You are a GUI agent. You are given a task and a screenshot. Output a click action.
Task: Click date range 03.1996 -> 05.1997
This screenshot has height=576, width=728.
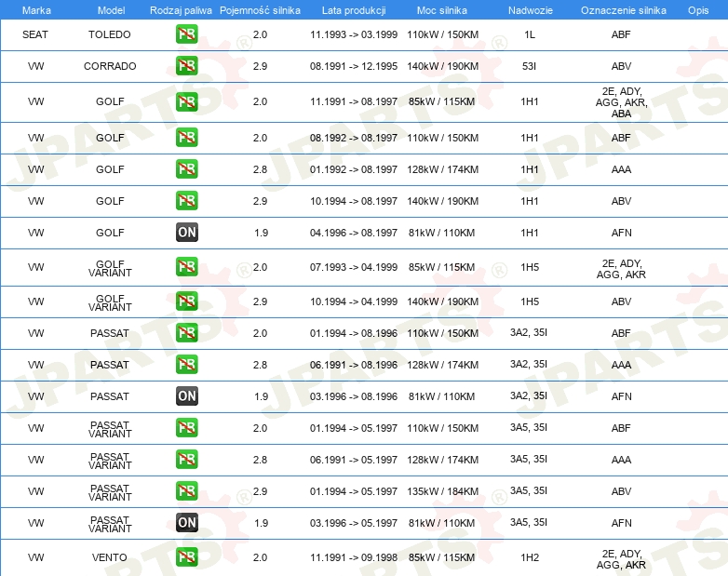(x=354, y=523)
